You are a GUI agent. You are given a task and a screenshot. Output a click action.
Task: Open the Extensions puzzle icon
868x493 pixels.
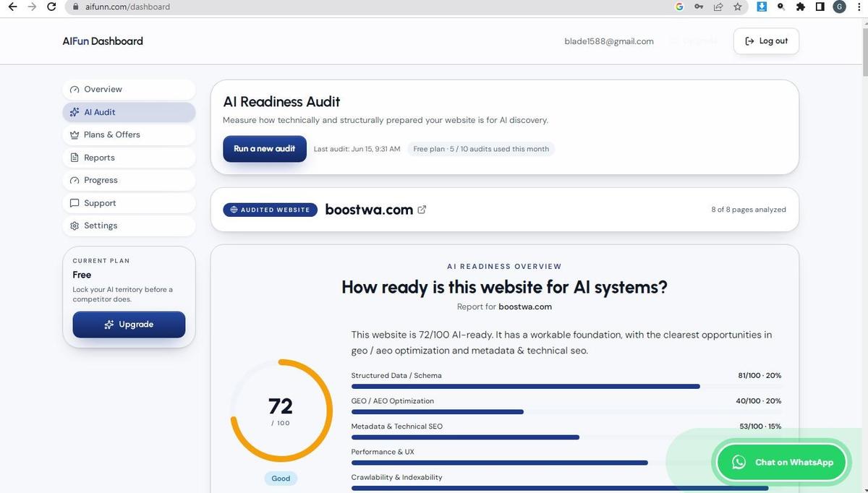pos(801,7)
